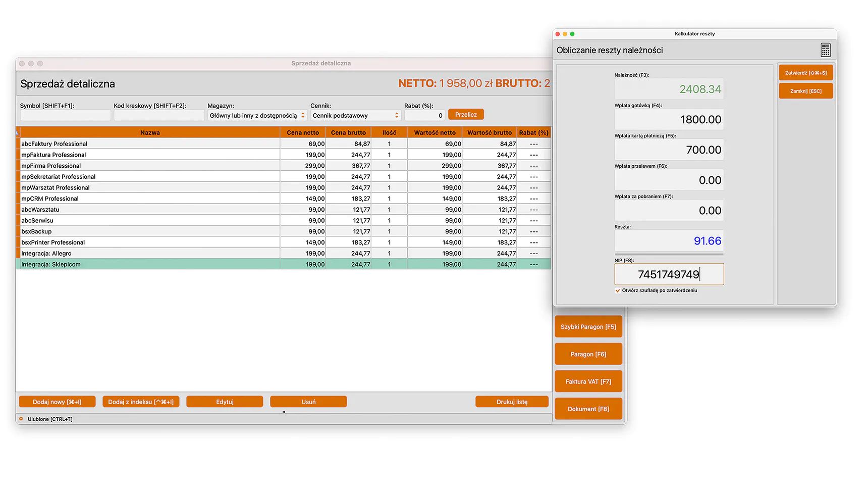Sort the table by the Nazwa column header
Screen dimensions: 868x489
tap(150, 132)
